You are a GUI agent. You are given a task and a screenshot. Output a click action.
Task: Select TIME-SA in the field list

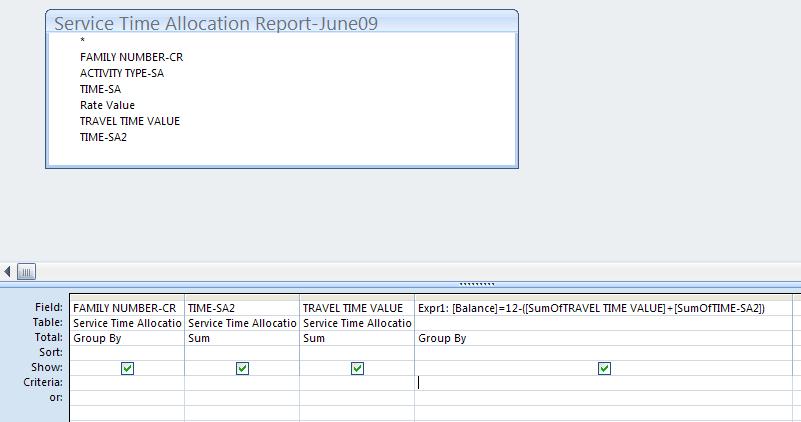pyautogui.click(x=100, y=89)
